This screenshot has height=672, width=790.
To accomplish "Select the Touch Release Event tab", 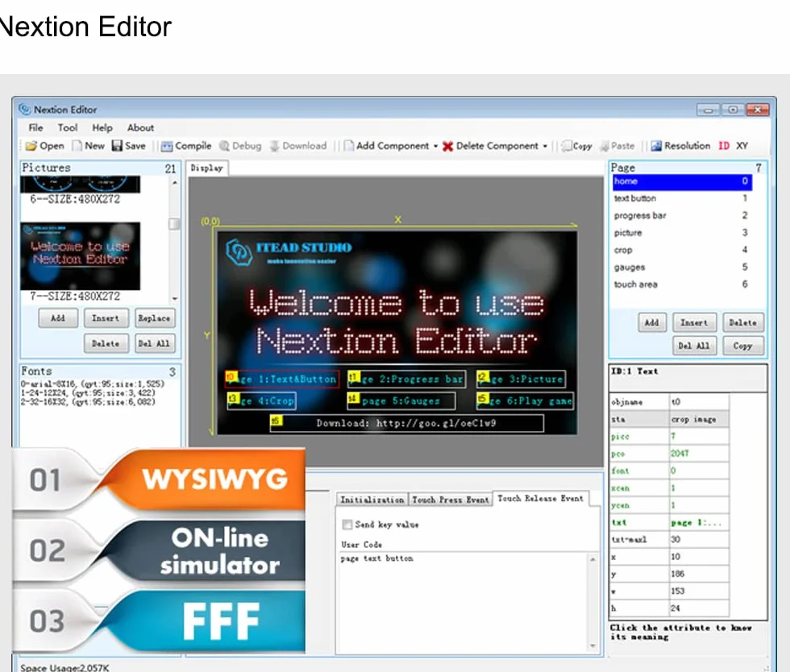I will 540,498.
